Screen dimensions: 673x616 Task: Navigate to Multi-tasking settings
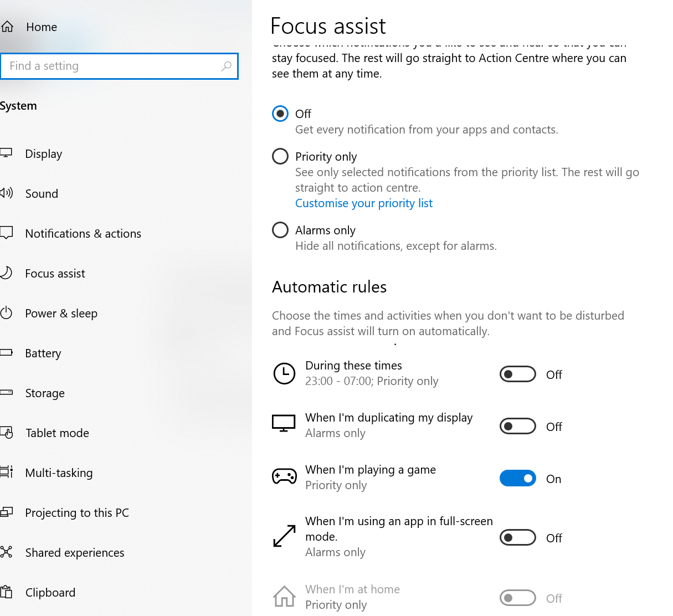click(x=59, y=473)
